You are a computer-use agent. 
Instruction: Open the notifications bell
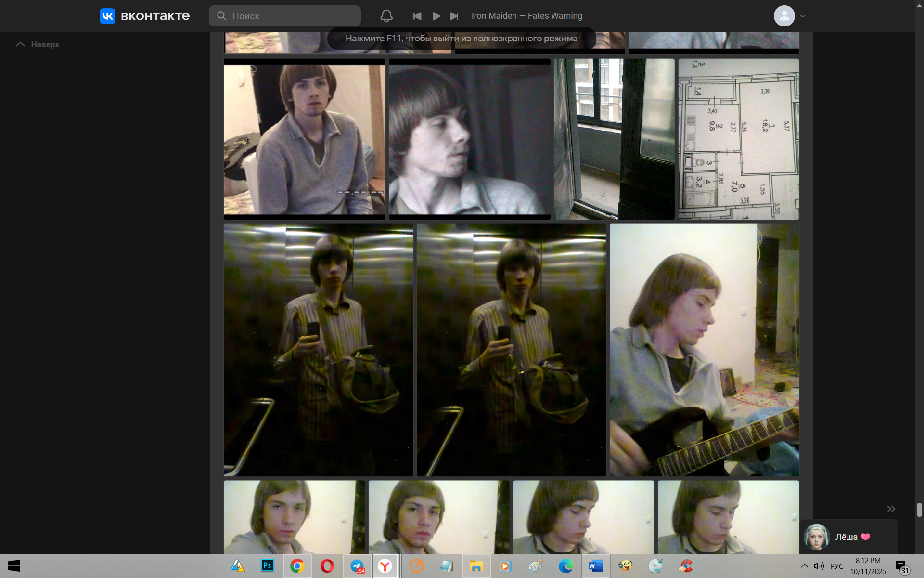pos(386,16)
